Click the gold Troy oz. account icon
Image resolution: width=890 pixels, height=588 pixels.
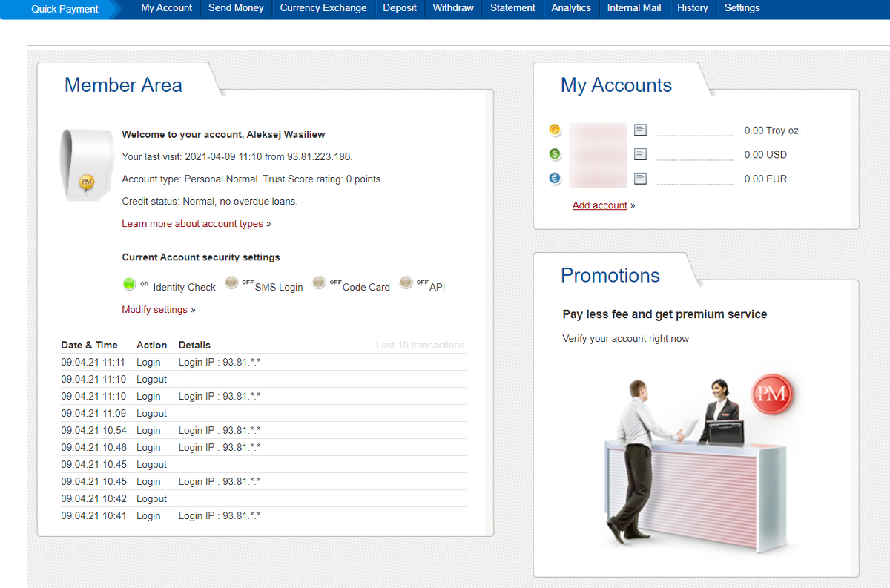(555, 131)
